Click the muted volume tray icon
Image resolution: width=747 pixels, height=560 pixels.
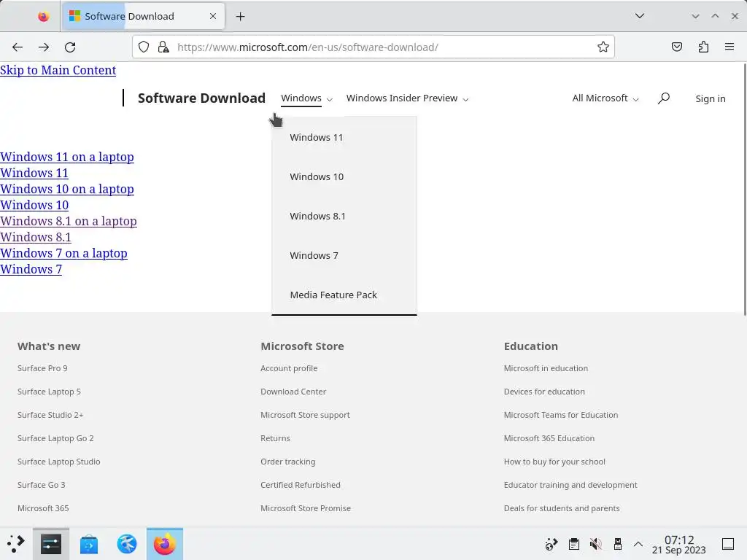[595, 544]
